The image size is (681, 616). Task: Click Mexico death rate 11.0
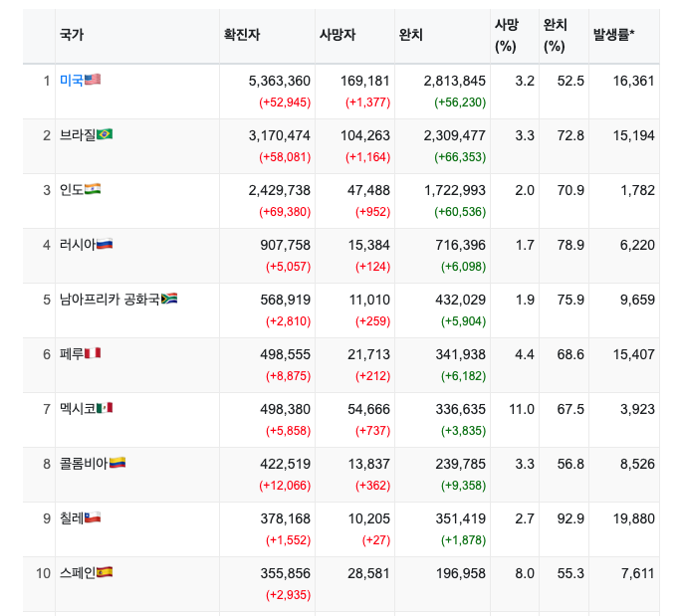click(522, 409)
